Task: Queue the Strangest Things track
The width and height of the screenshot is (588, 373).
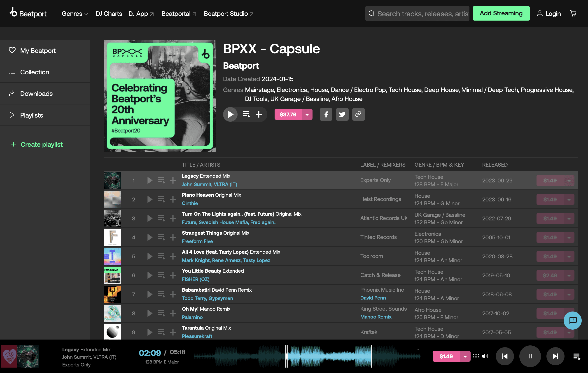Action: pyautogui.click(x=161, y=237)
